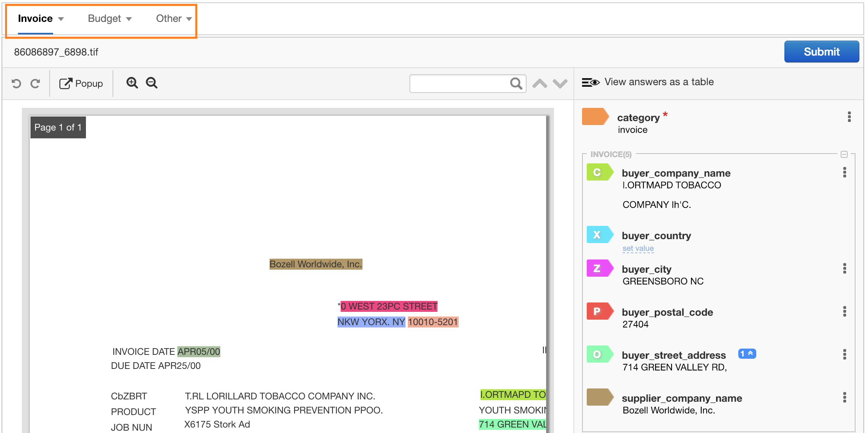This screenshot has width=868, height=433.
Task: Open category field options menu
Action: 849,117
